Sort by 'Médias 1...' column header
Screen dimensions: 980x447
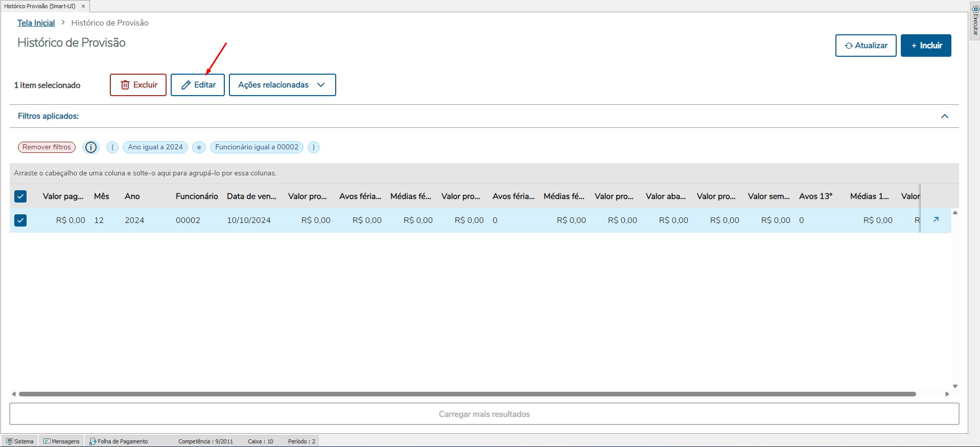pos(870,196)
